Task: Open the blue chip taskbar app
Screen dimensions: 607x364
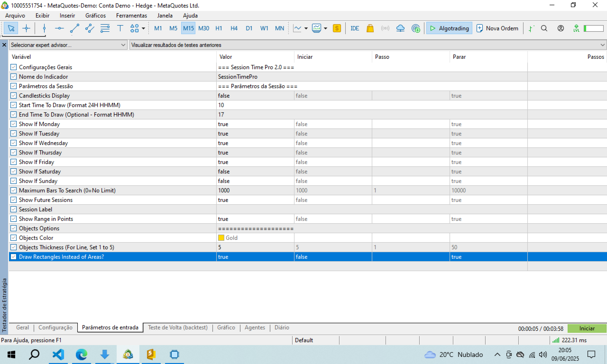Action: [x=174, y=355]
